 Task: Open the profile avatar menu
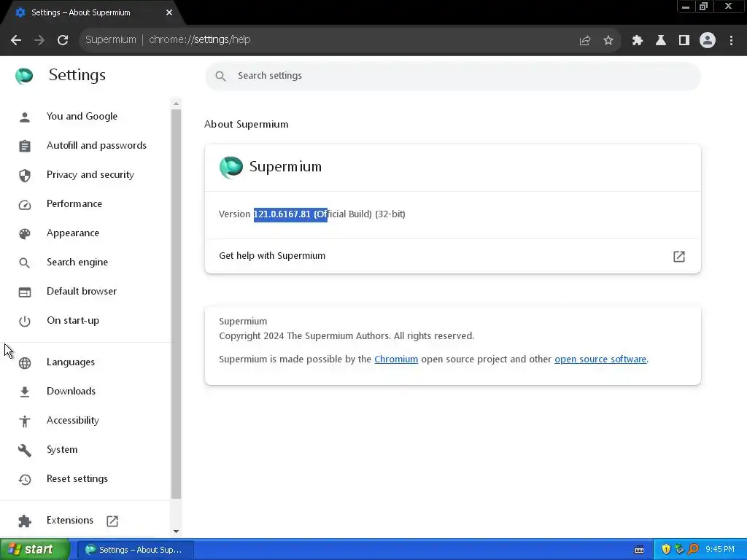(x=708, y=40)
